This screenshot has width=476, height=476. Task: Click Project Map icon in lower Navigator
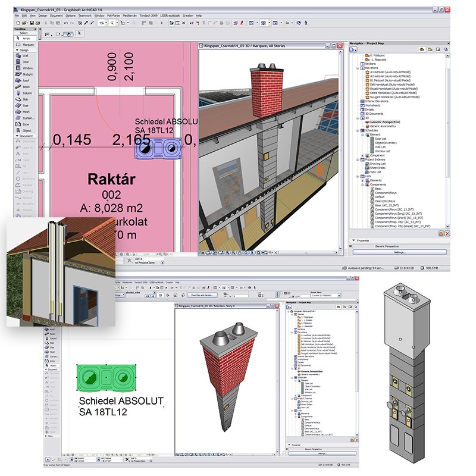pyautogui.click(x=339, y=307)
